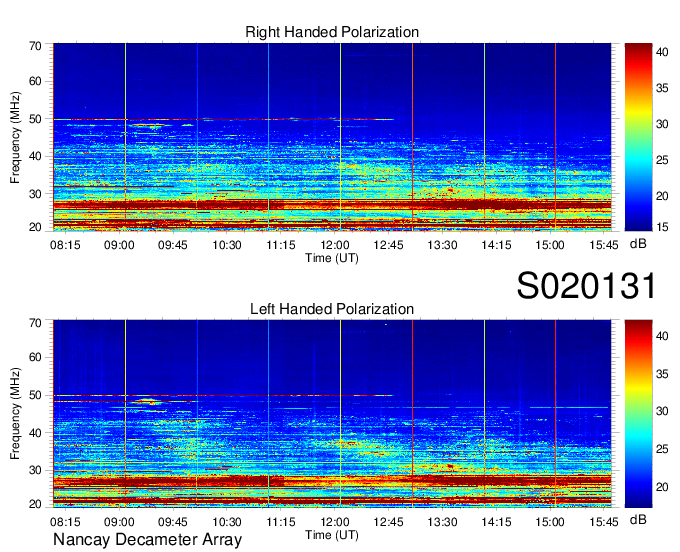Click the 50 frequency label on top plot
Screen dimensions: 680x552
click(35, 119)
